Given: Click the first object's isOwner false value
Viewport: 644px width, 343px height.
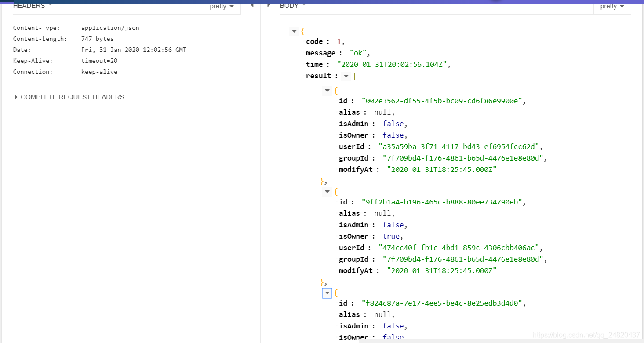Looking at the screenshot, I should pos(393,135).
